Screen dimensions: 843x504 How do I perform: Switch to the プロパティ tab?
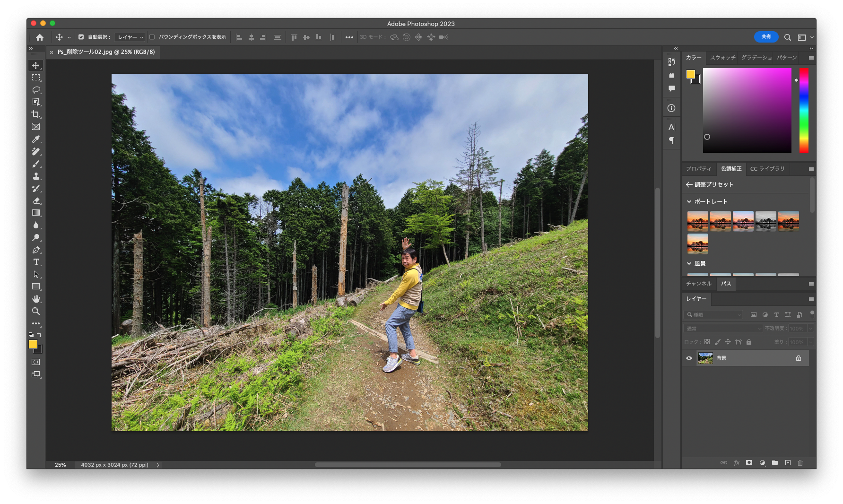tap(698, 169)
